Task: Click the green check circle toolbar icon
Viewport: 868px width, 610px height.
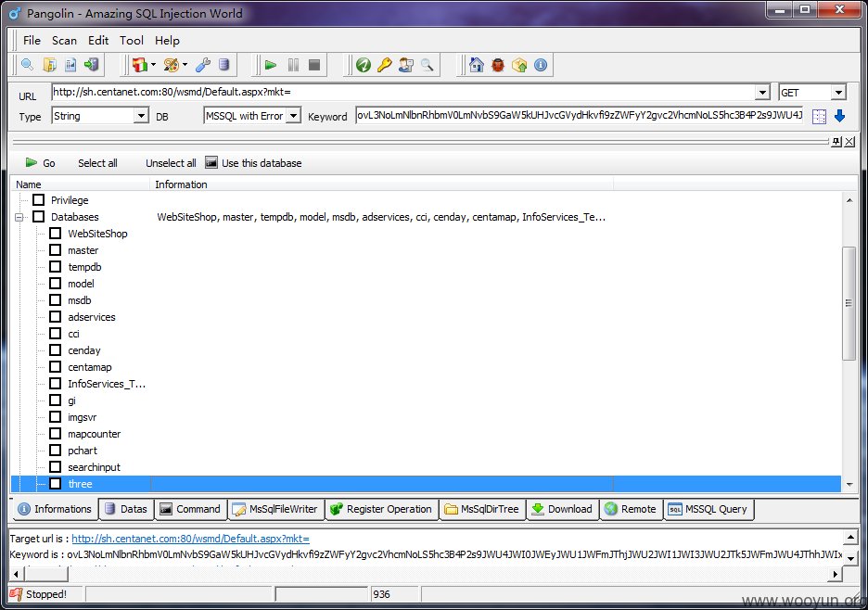Action: click(364, 65)
